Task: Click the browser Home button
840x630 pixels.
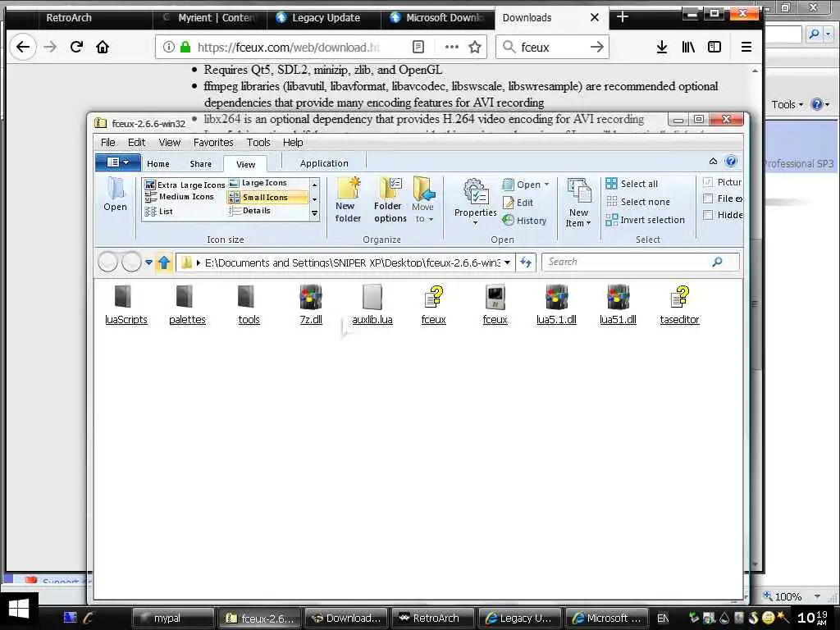Action: (103, 47)
